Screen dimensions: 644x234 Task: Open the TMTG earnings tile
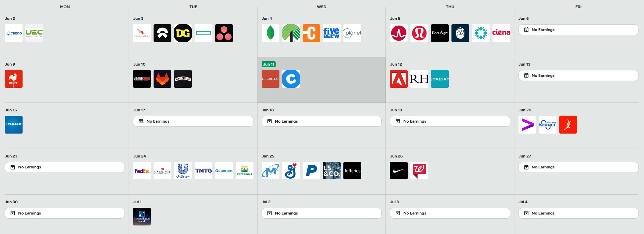(203, 171)
